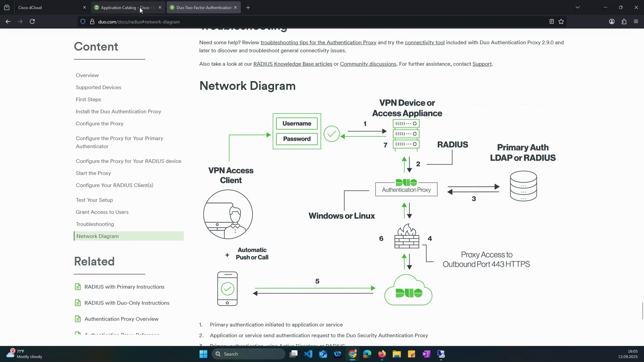Screen dimensions: 644x362
Task: Switch to the Cisco dCloud tab
Action: [x=49, y=7]
